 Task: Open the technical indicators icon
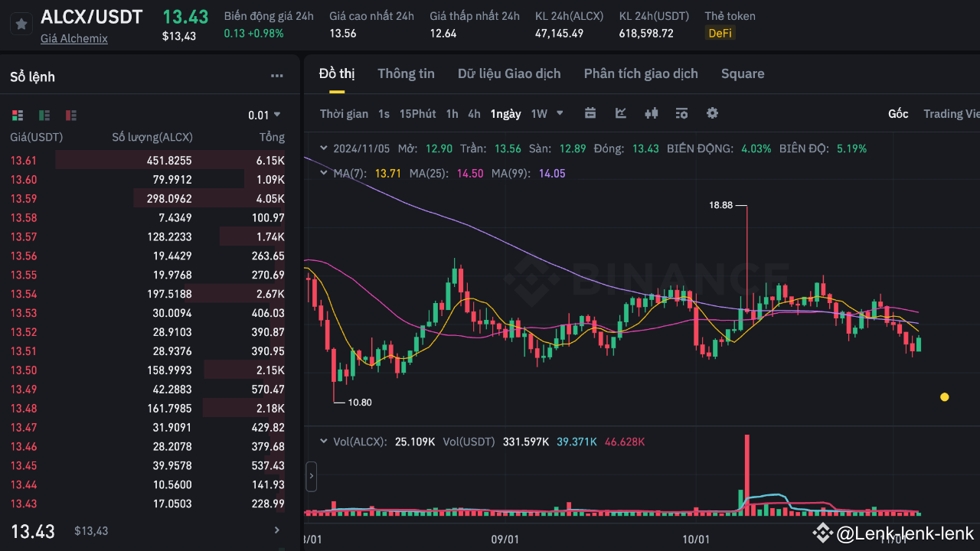click(651, 112)
